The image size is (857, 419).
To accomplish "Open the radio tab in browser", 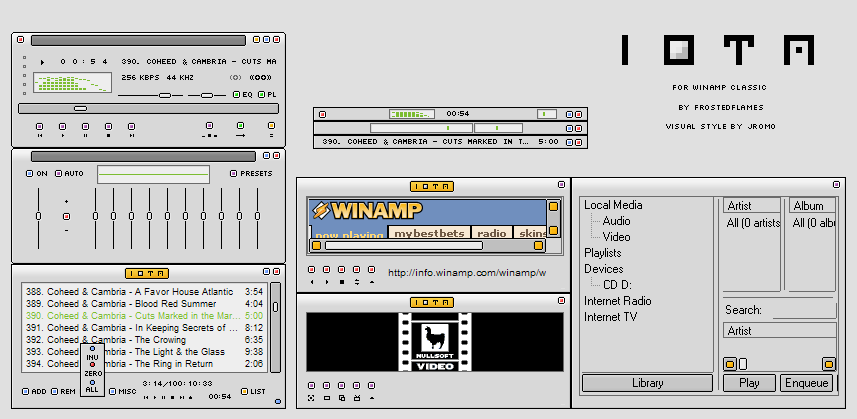I will point(492,233).
